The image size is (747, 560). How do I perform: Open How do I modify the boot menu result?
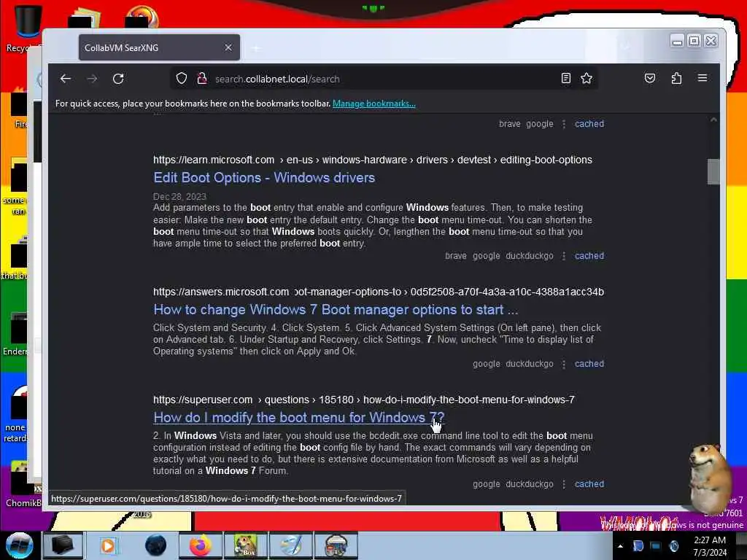click(x=298, y=418)
